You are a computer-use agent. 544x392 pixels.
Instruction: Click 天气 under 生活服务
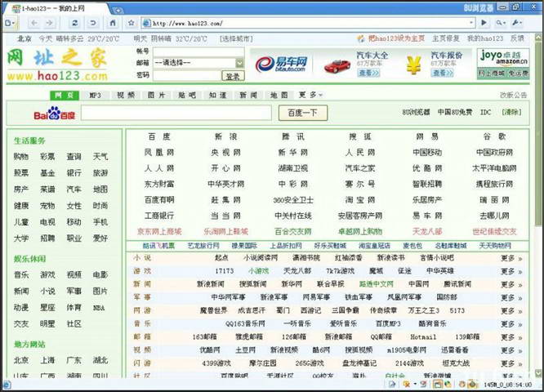click(100, 157)
